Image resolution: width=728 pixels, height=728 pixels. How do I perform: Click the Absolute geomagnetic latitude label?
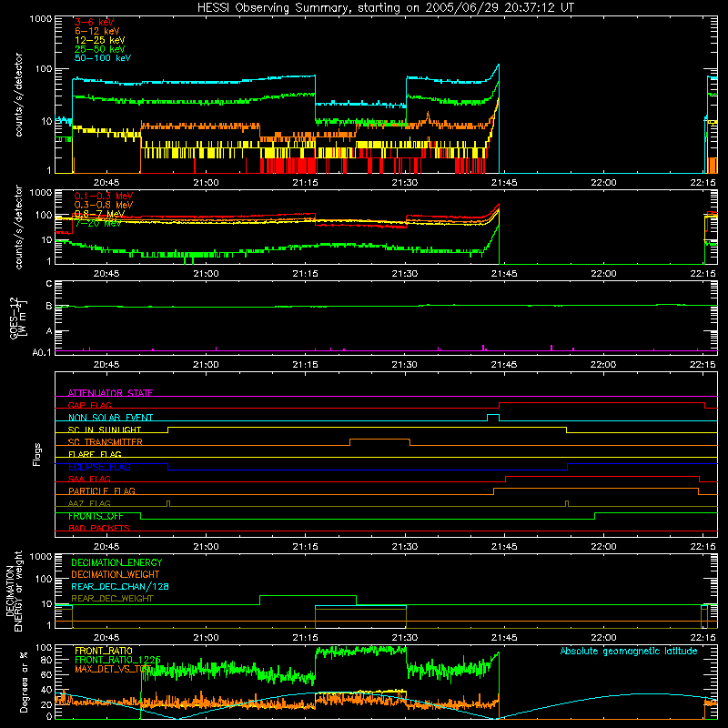coord(629,652)
